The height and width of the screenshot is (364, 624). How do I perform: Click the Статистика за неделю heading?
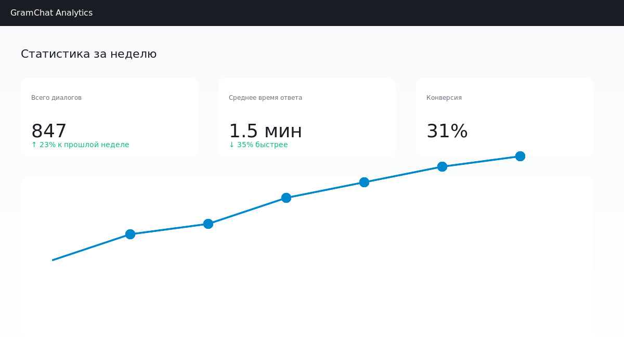[x=88, y=54]
